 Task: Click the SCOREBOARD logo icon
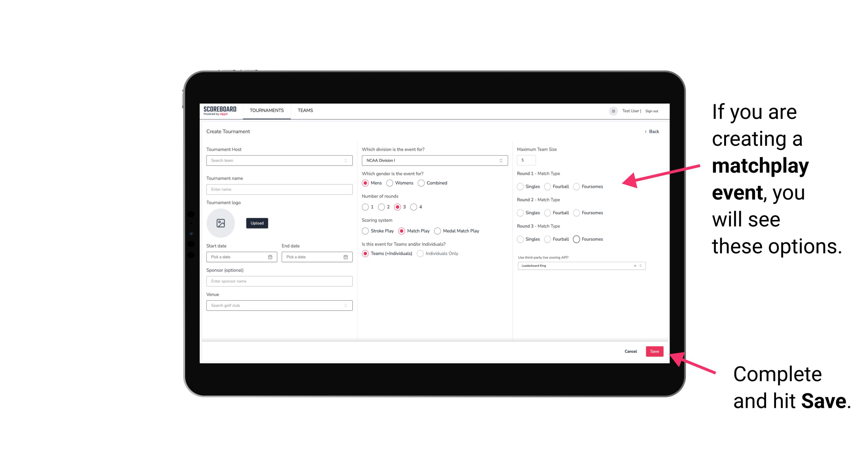pyautogui.click(x=220, y=110)
